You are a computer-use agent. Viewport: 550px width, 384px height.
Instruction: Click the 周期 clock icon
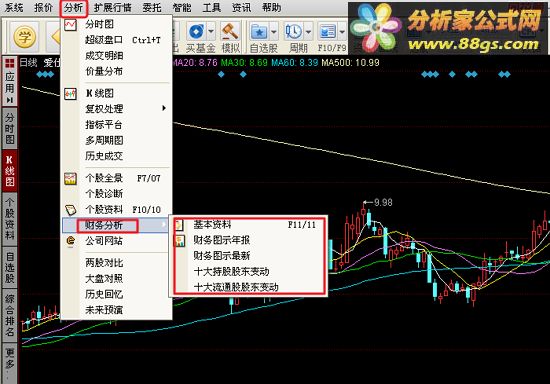(294, 32)
